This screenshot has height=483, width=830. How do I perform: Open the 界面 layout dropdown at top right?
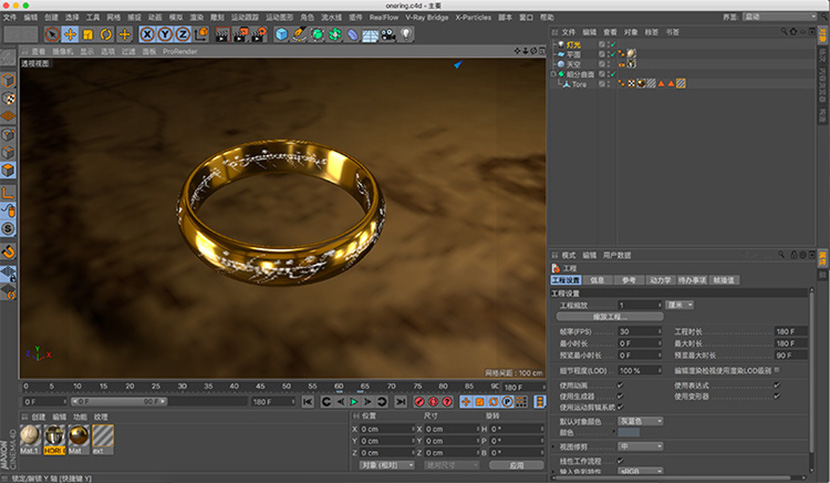point(780,17)
